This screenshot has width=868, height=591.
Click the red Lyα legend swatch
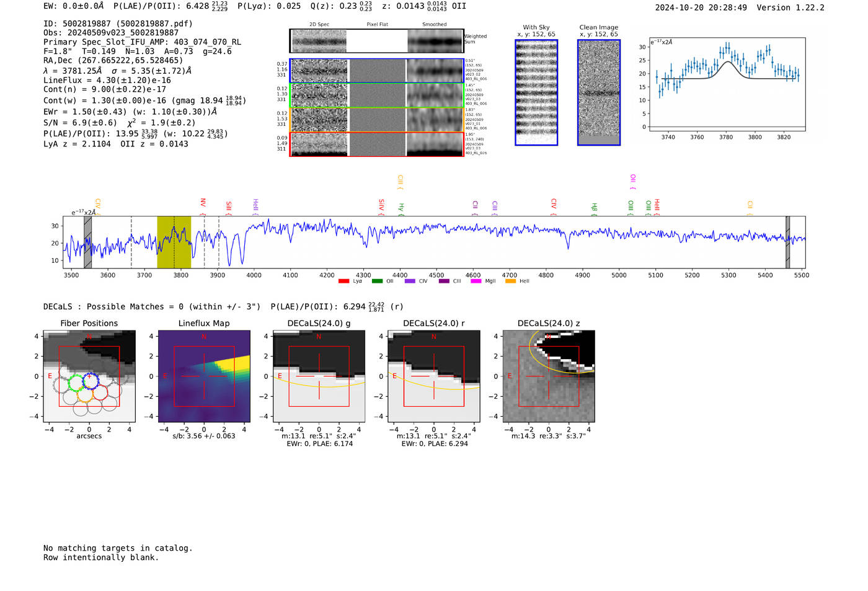click(x=343, y=281)
